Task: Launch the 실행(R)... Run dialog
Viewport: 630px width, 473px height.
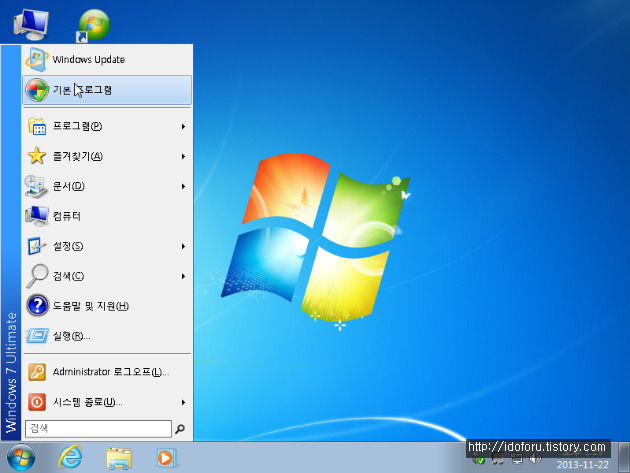Action: [107, 336]
